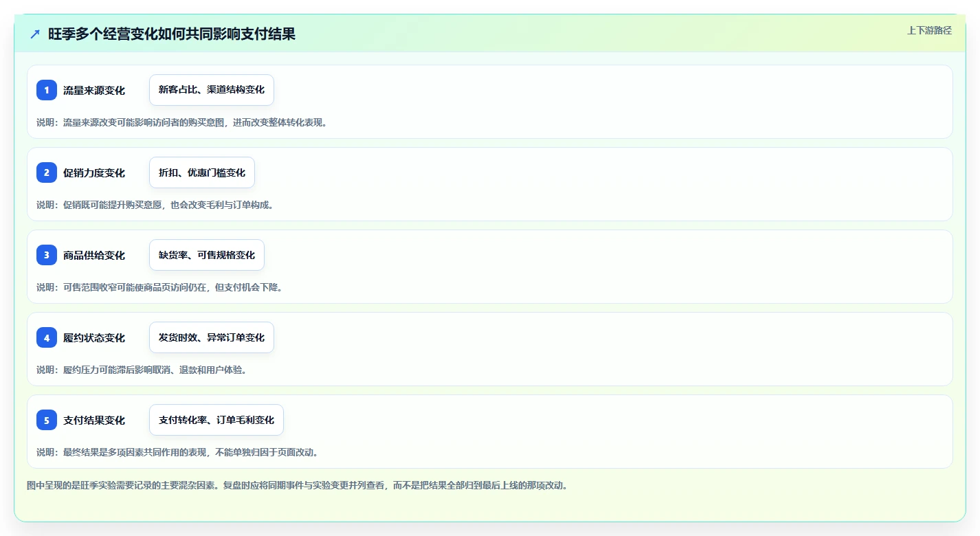Click the note about 最终结果是多项因素共同作用
This screenshot has height=536, width=980.
pyautogui.click(x=179, y=452)
